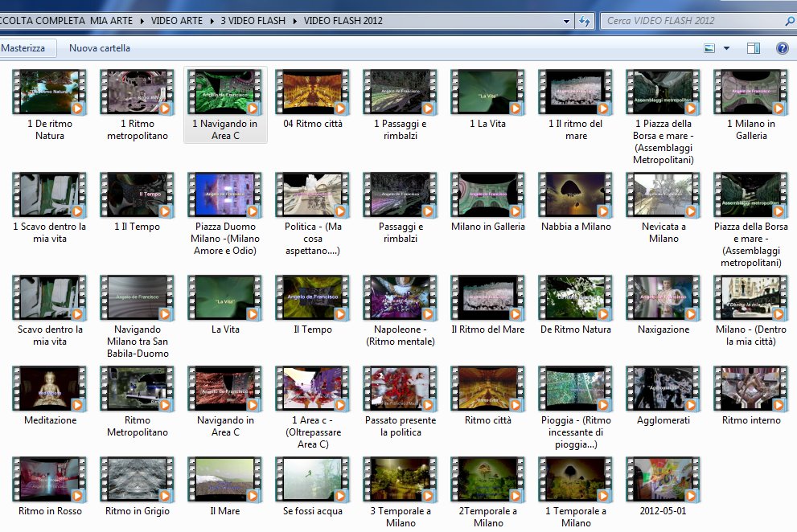Open the help question mark icon
Screen dimensions: 797x532
point(782,48)
